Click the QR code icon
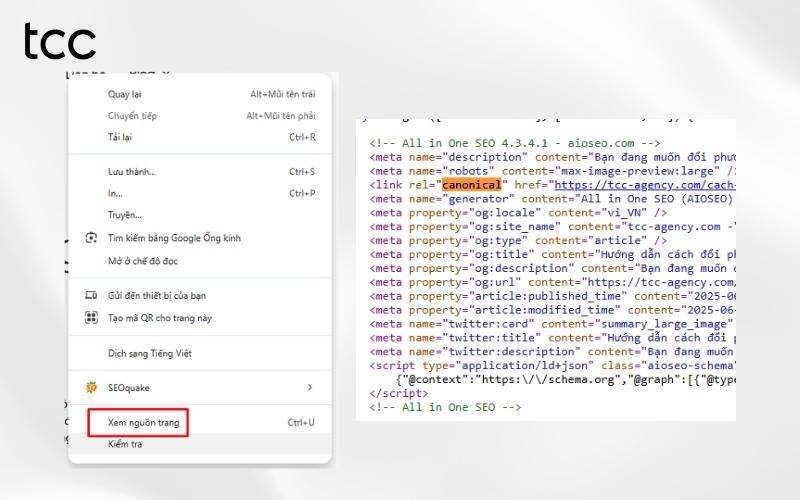The width and height of the screenshot is (800, 500). [x=91, y=318]
